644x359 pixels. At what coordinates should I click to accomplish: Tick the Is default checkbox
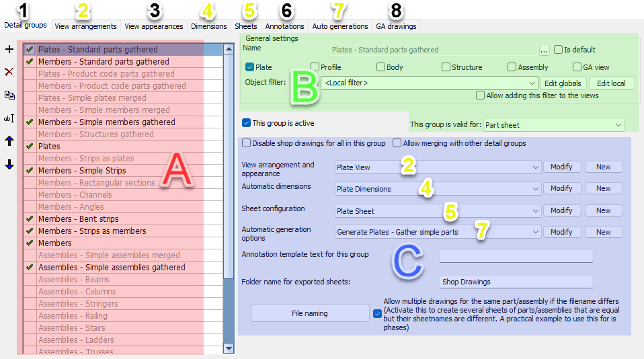(x=558, y=50)
